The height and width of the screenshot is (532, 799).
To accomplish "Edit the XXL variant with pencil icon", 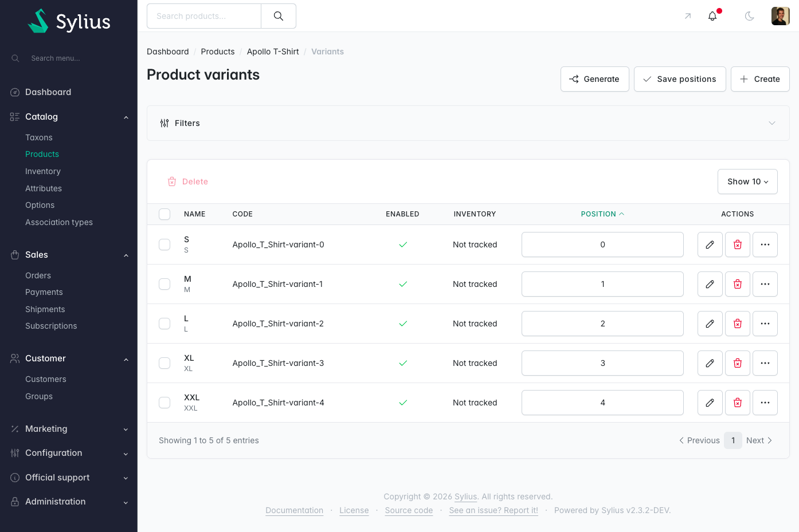I will pos(710,403).
